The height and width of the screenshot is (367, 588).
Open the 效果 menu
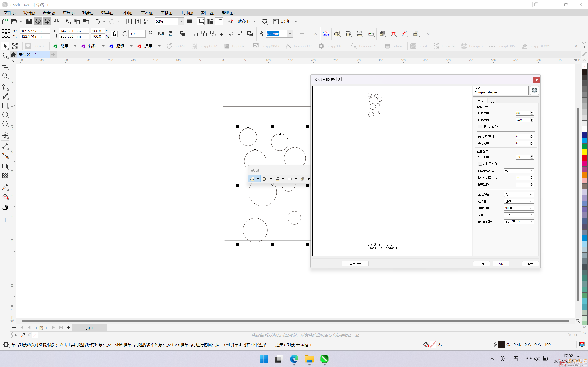click(107, 13)
